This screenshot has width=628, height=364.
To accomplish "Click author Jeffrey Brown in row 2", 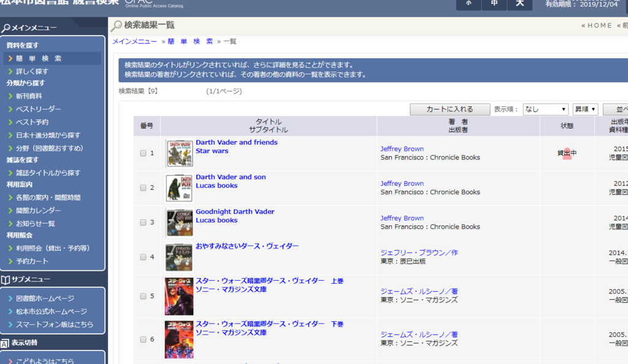I will coord(402,184).
